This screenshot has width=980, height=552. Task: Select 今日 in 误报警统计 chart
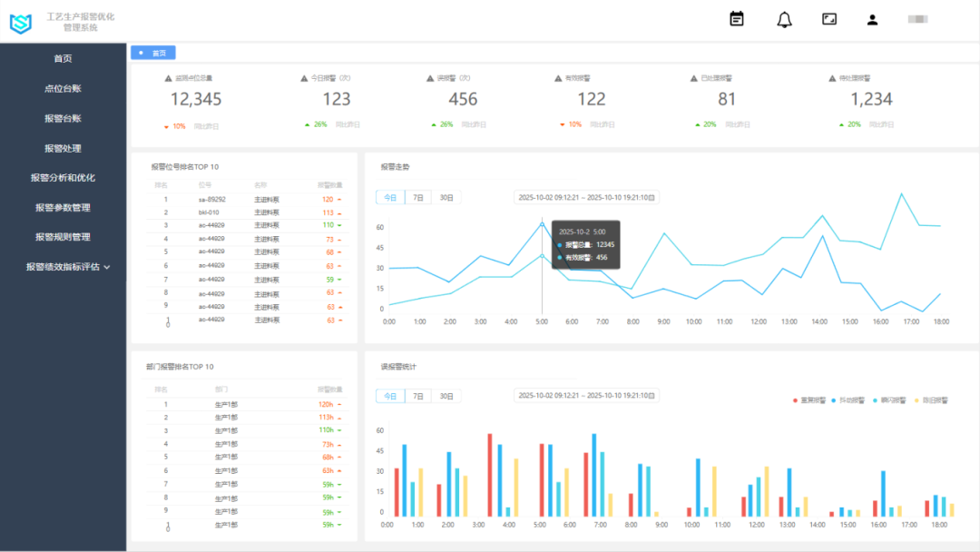(389, 396)
